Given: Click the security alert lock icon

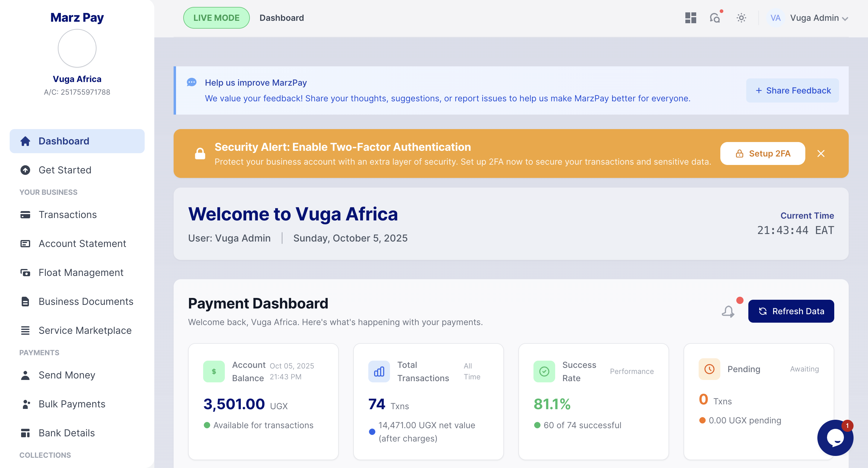Looking at the screenshot, I should [200, 154].
